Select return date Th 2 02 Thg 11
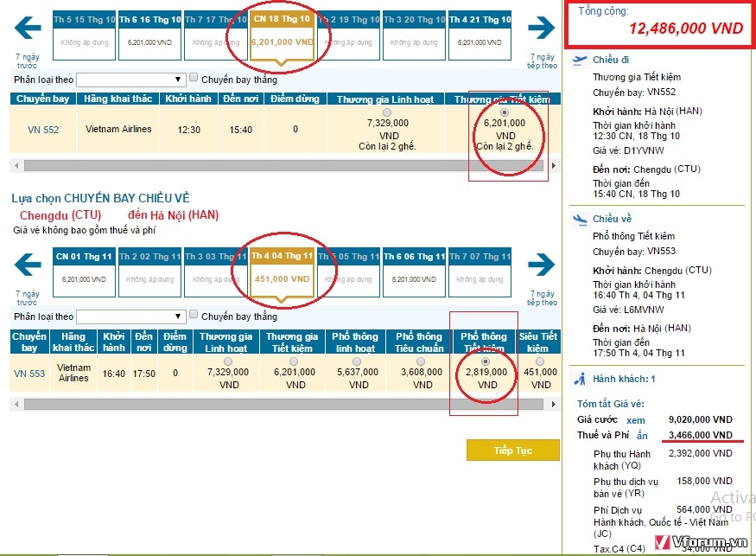This screenshot has height=556, width=756. click(x=150, y=272)
